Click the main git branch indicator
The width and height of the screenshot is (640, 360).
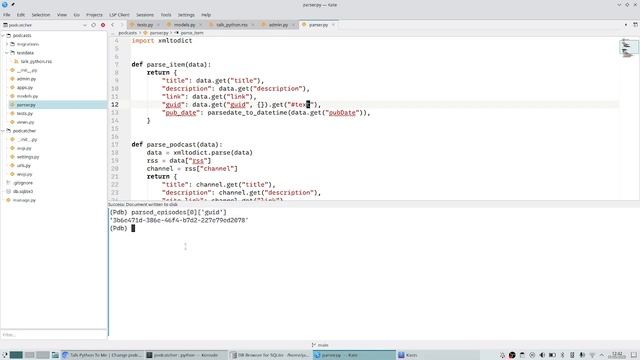pyautogui.click(x=320, y=345)
